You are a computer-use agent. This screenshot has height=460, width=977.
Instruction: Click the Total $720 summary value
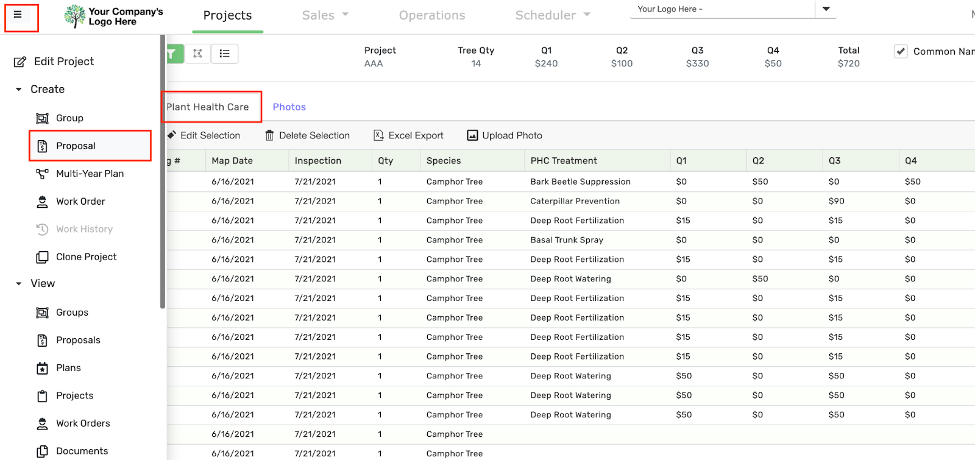pos(849,64)
